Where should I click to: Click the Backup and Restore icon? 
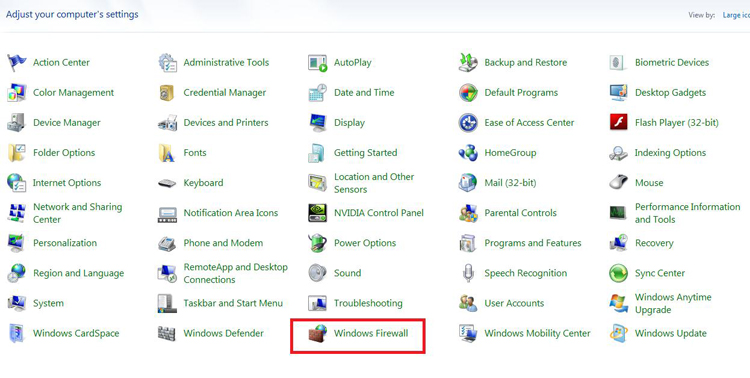click(x=468, y=63)
